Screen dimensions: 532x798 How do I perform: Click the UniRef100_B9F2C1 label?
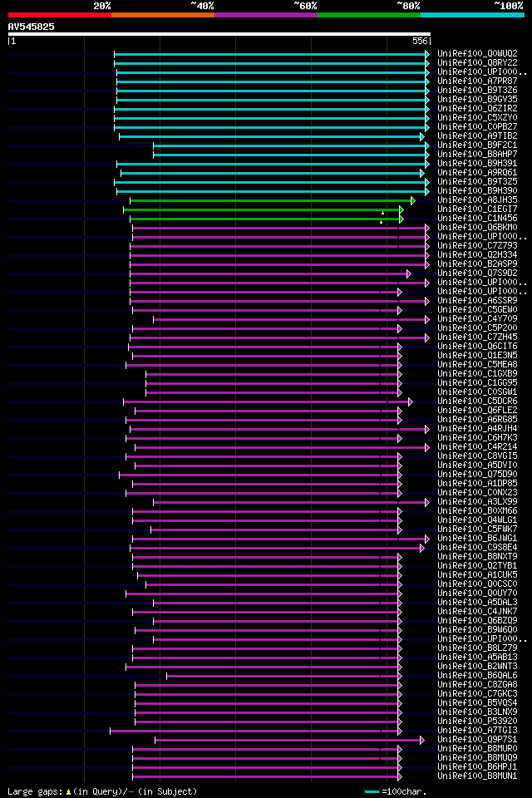click(477, 145)
